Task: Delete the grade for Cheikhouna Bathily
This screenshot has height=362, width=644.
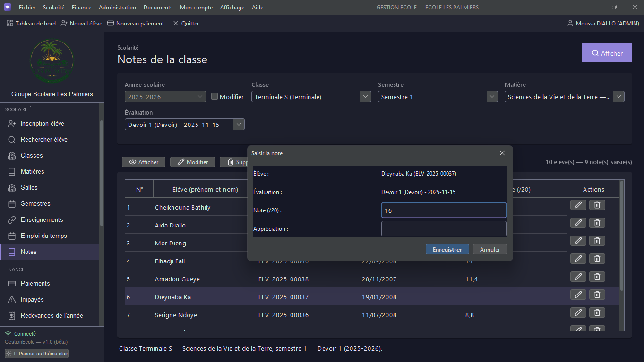Action: pos(597,205)
